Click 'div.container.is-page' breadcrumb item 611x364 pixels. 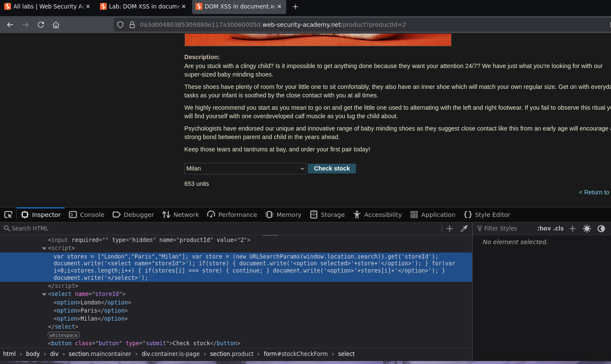click(x=171, y=354)
